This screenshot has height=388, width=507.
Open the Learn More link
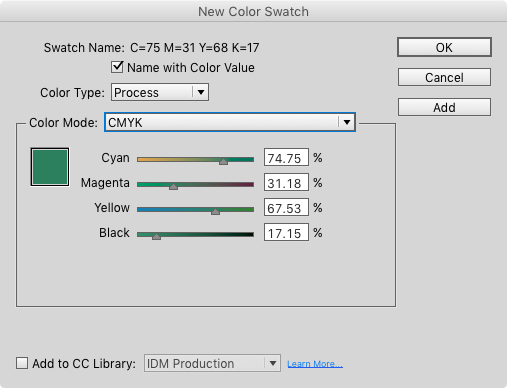(315, 364)
